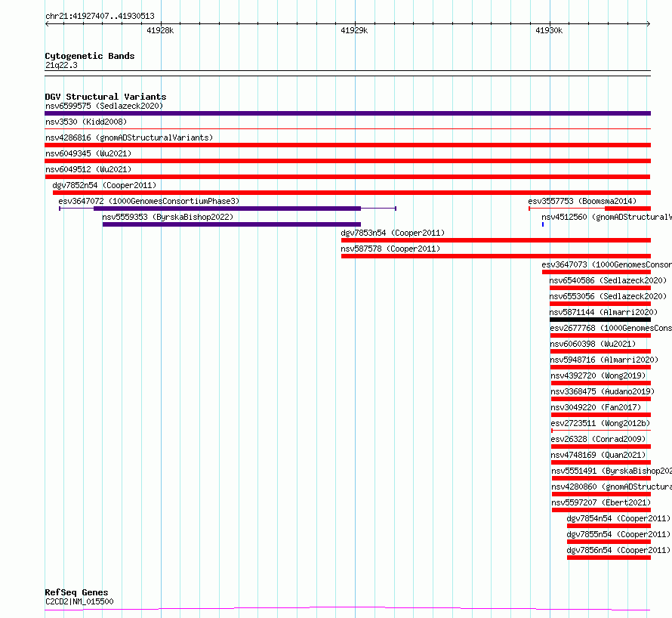
Task: Click the nsv6599575 (Sedlazeck2020) variant label
Action: [104, 106]
